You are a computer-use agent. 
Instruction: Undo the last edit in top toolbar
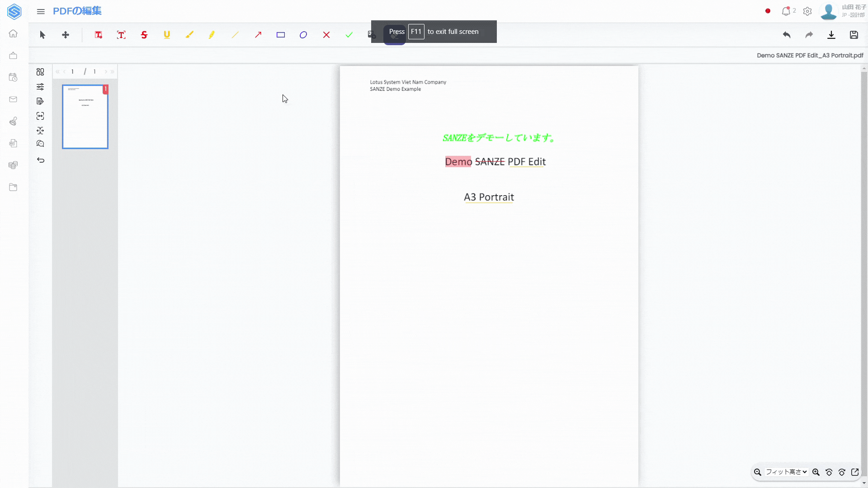point(787,35)
